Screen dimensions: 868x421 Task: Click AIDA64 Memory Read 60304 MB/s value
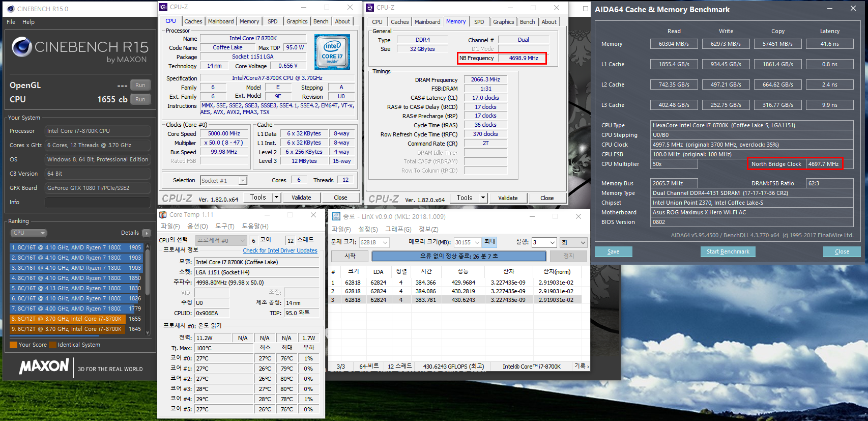click(x=674, y=44)
